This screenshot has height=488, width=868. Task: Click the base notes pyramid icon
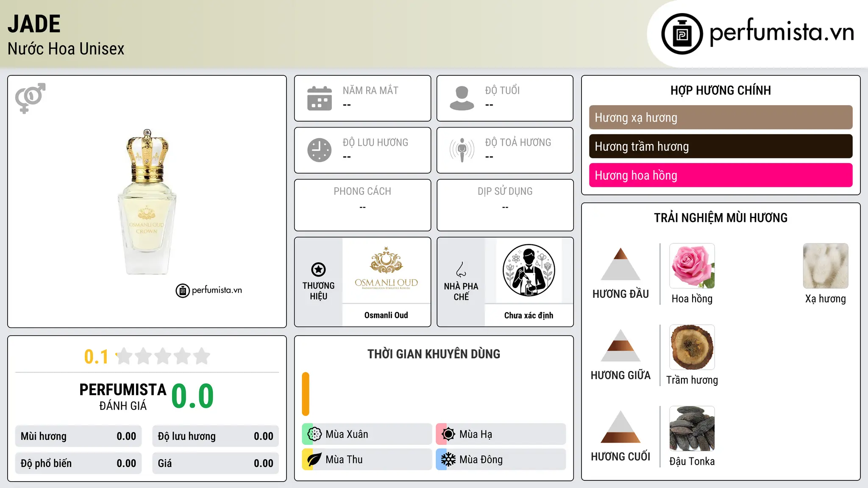pyautogui.click(x=620, y=427)
